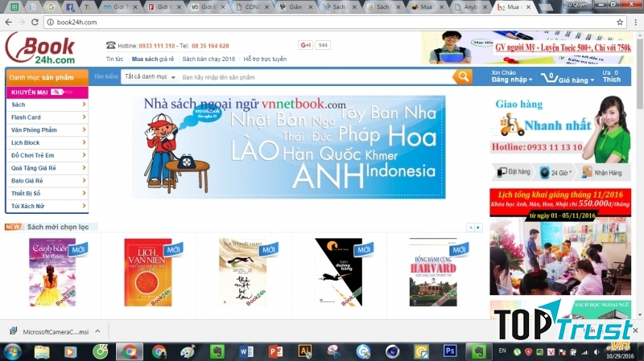Click the Luyện Toeic 500+ ad banner
644x361 pixels.
pyautogui.click(x=526, y=48)
